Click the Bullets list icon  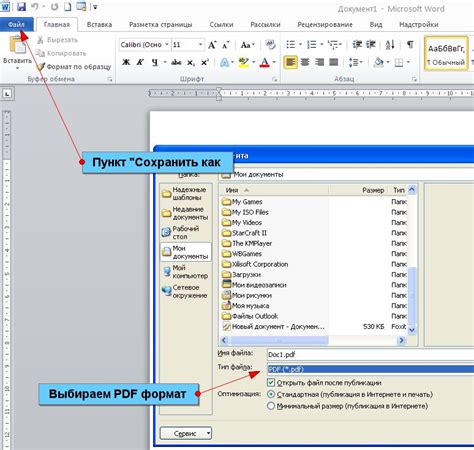[x=291, y=45]
